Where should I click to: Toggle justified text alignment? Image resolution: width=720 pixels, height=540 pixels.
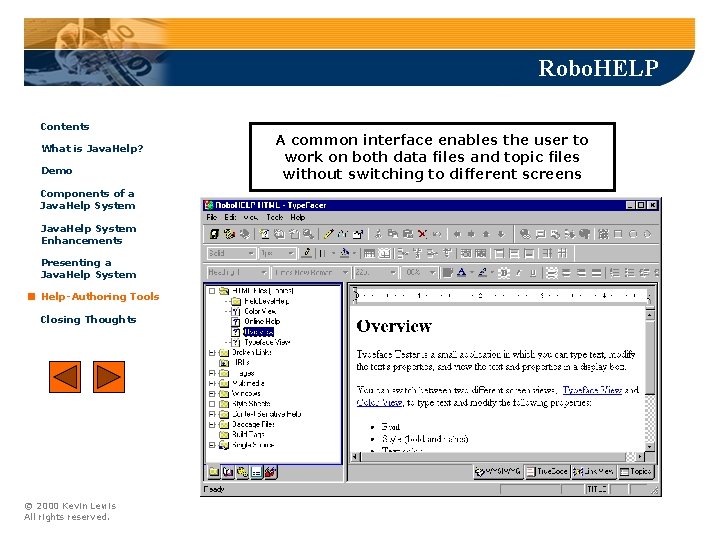596,273
